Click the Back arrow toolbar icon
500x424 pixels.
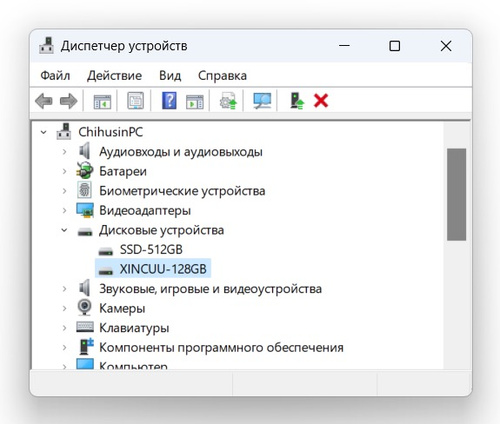pos(44,101)
